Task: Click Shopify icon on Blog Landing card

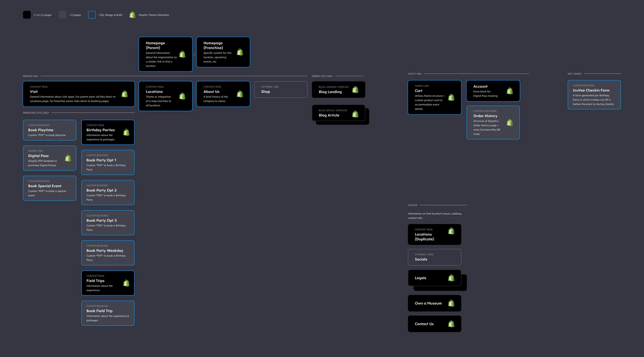Action: click(355, 89)
